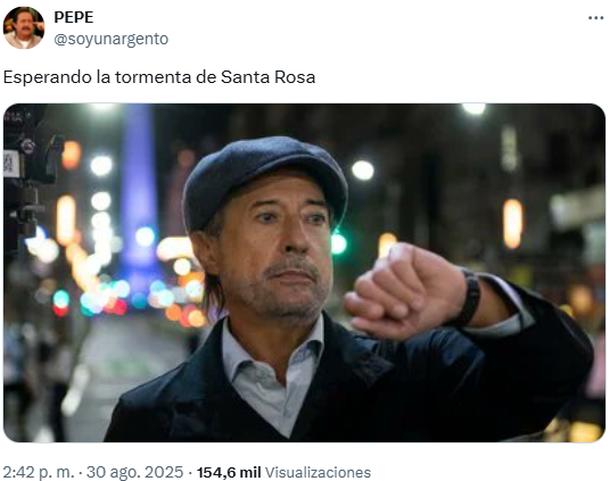
Task: Click the flat cap in the photo
Action: 265,180
